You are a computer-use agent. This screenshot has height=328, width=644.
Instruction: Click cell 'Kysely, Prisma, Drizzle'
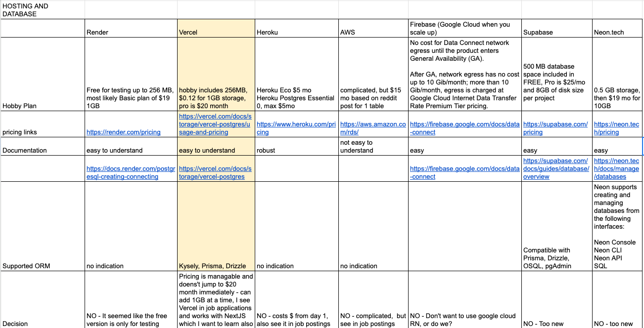[x=216, y=226]
